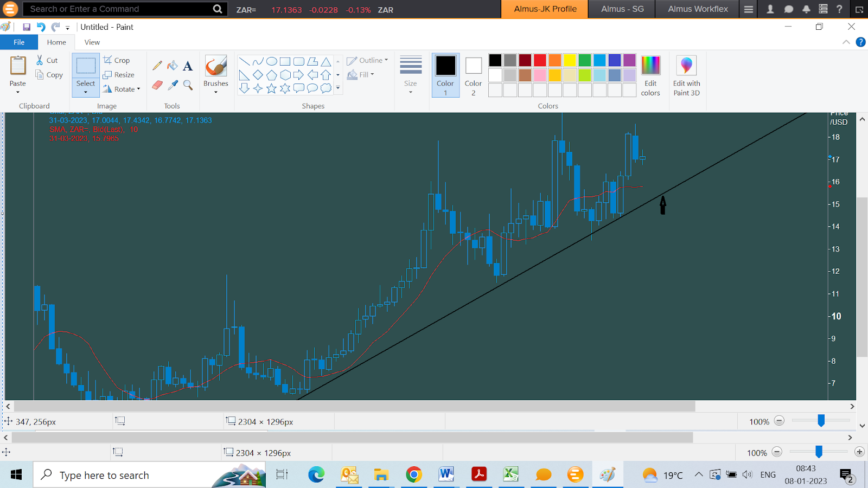The image size is (868, 488).
Task: Click the search magnifier icon in top bar
Action: (218, 9)
